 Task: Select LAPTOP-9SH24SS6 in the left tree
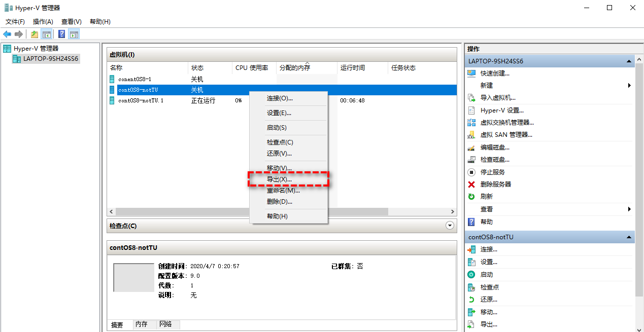(50, 59)
